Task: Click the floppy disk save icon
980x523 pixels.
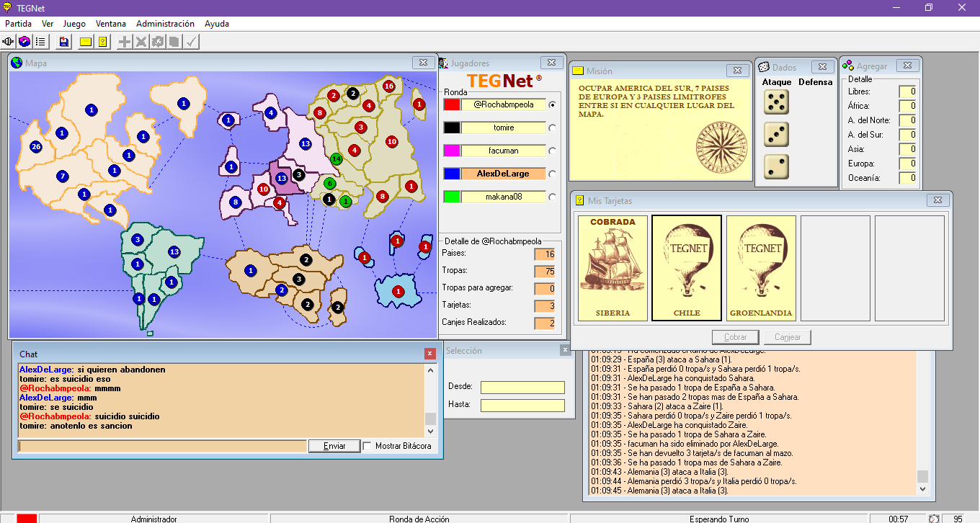Action: [64, 42]
